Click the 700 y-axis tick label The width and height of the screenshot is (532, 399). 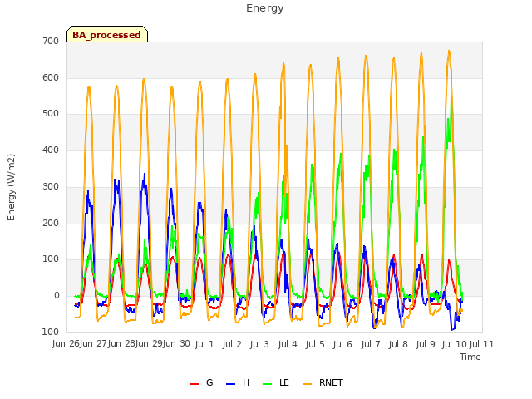(x=51, y=41)
